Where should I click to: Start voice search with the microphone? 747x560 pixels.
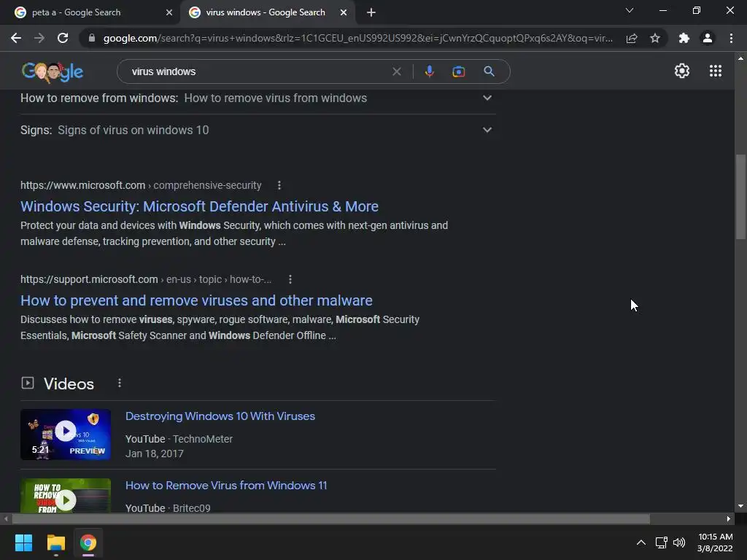click(429, 71)
